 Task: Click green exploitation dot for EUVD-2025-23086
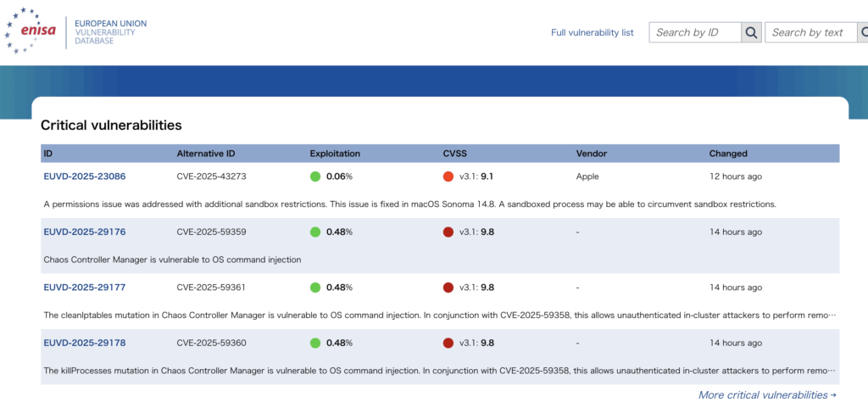315,176
